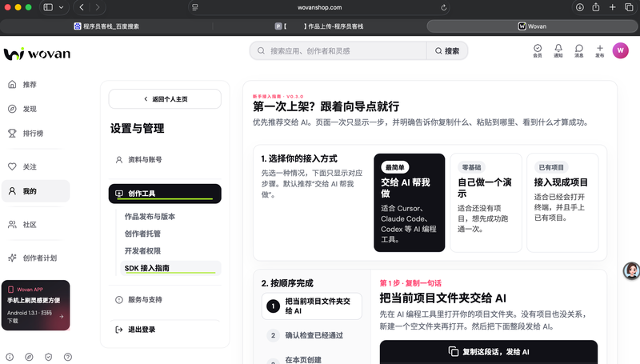
Task: Choose the 自己做一个演示 card
Action: (x=486, y=202)
